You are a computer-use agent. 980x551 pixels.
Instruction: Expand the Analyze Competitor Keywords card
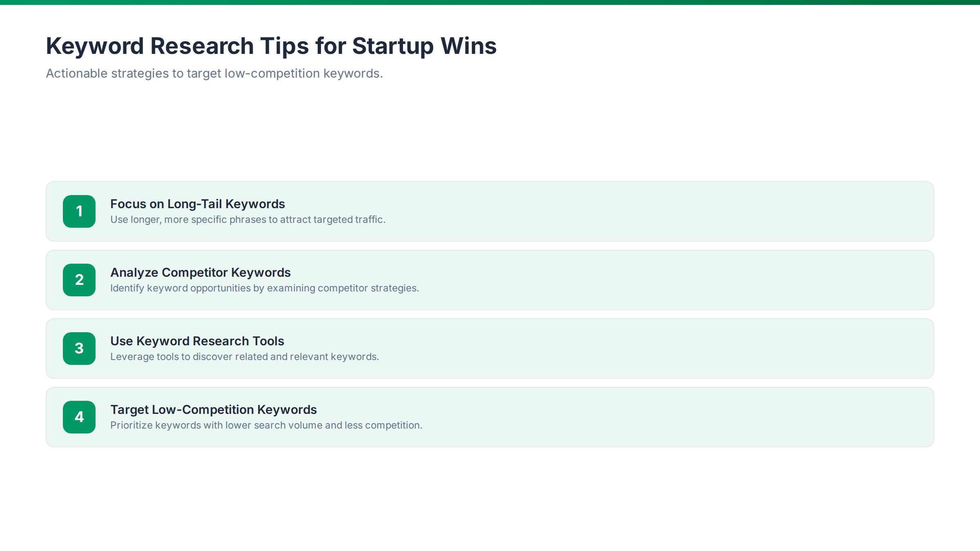[490, 280]
